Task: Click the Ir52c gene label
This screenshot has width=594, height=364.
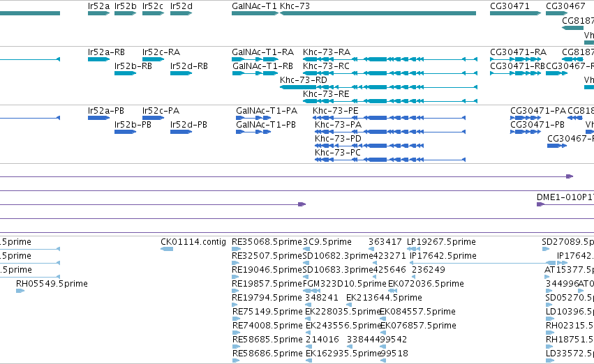Action: point(153,6)
